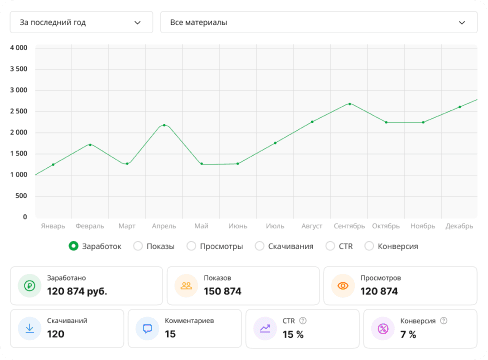Select the CTR radio button

(330, 246)
